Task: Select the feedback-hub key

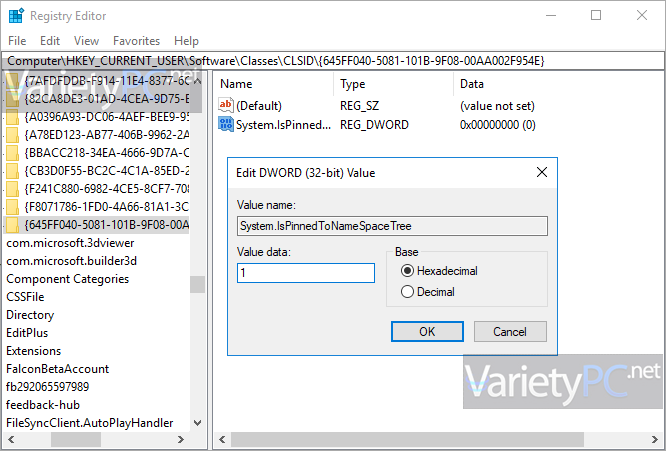Action: pyautogui.click(x=43, y=405)
